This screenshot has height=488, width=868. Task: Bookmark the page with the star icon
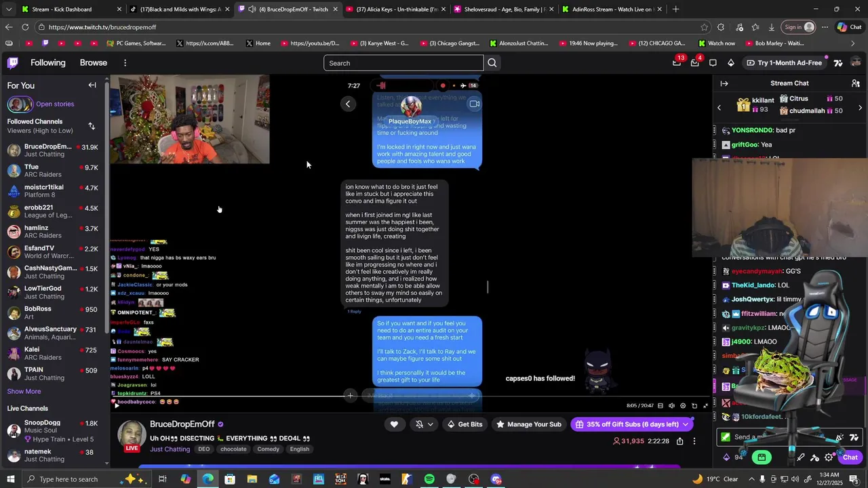click(705, 27)
